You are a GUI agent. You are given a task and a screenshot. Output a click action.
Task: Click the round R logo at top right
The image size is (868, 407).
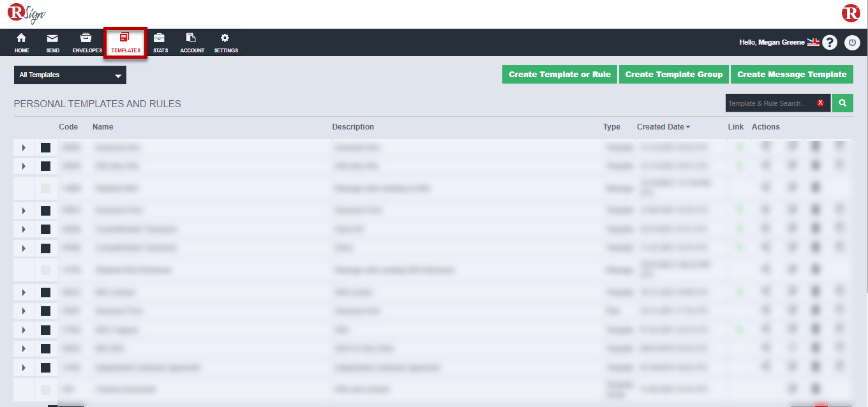[851, 13]
